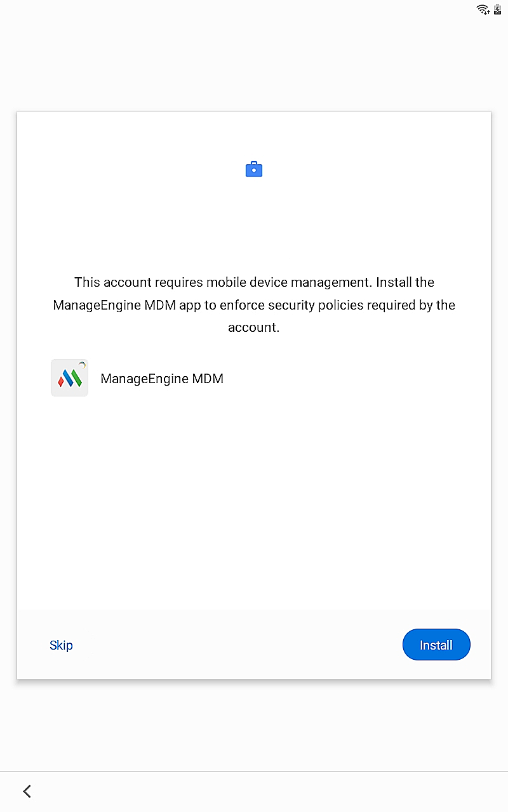Click empty status bar area left of Wi-Fi

click(x=235, y=9)
